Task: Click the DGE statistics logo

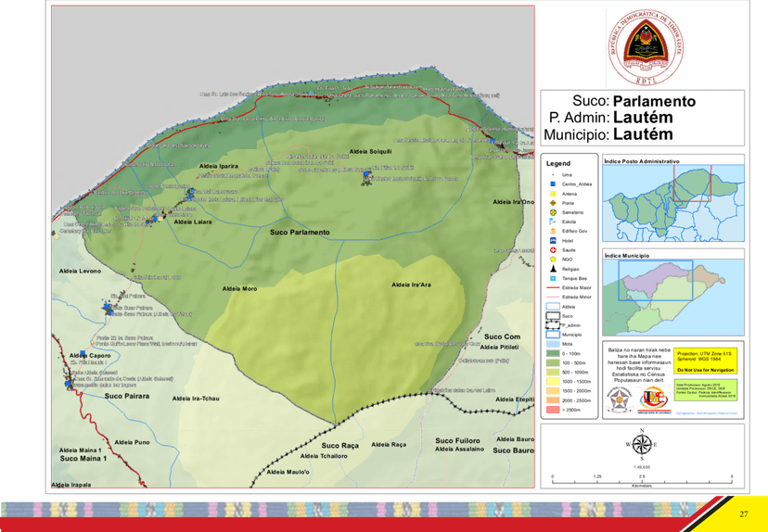Action: (653, 399)
